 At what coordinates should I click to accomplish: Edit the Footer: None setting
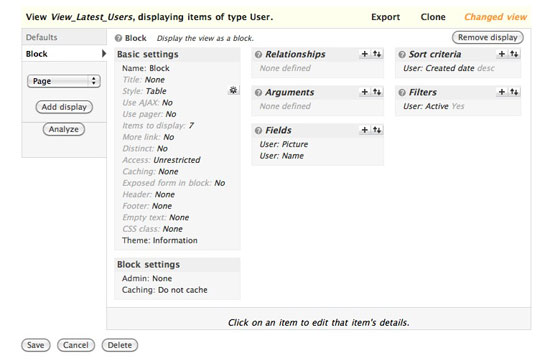coord(147,206)
